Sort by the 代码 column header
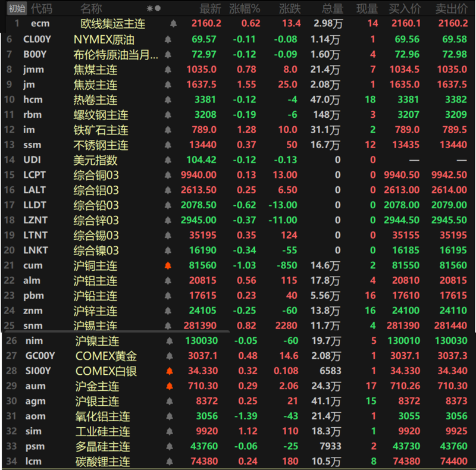476x470 pixels. (42, 8)
